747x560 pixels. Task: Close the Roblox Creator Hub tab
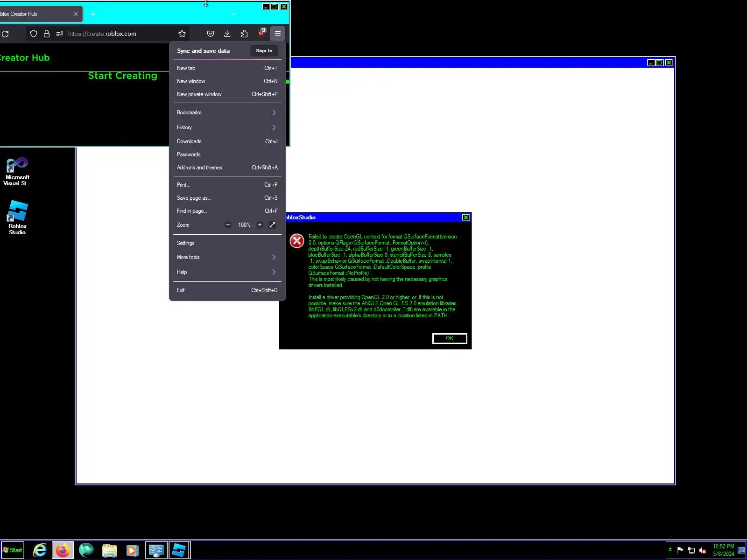76,14
